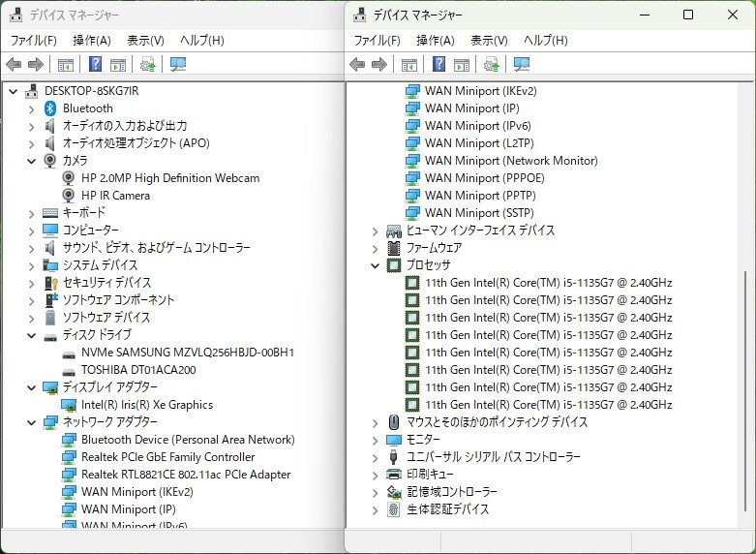
Task: Collapse the ディスク ドライブ category
Action: coord(31,335)
